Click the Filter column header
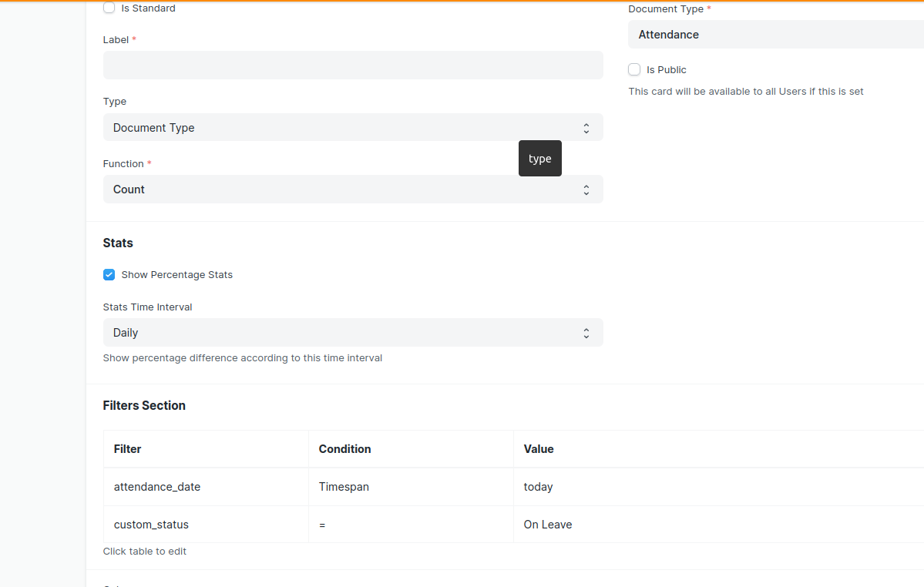The width and height of the screenshot is (924, 587). pyautogui.click(x=207, y=449)
